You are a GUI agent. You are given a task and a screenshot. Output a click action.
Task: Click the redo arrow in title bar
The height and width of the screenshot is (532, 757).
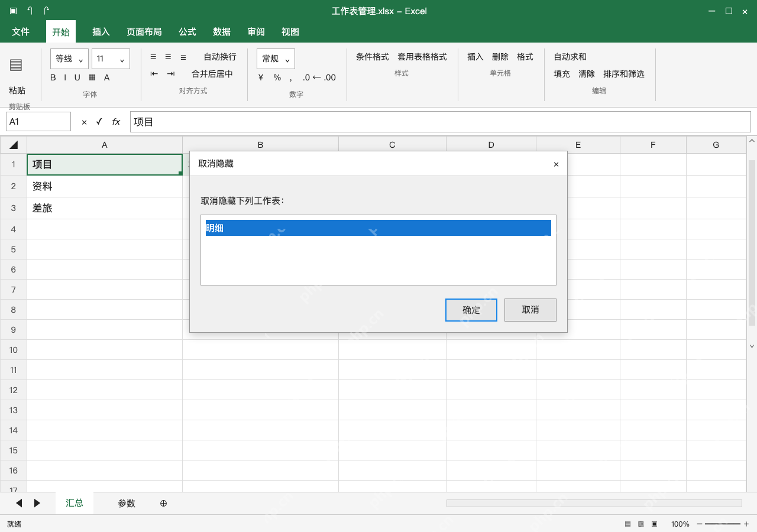(47, 11)
